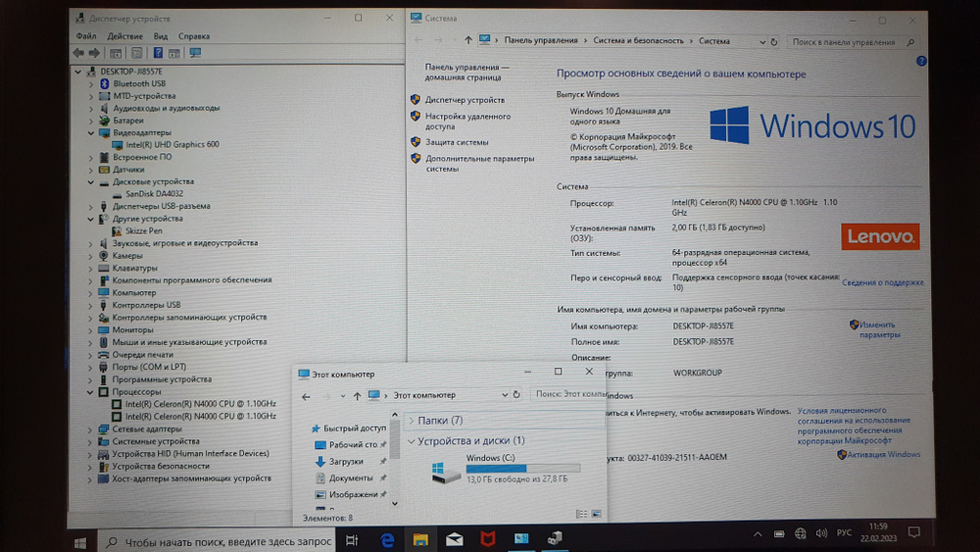Select Устройства безопасности category
Screen dimensions: 980x552
pyautogui.click(x=161, y=467)
